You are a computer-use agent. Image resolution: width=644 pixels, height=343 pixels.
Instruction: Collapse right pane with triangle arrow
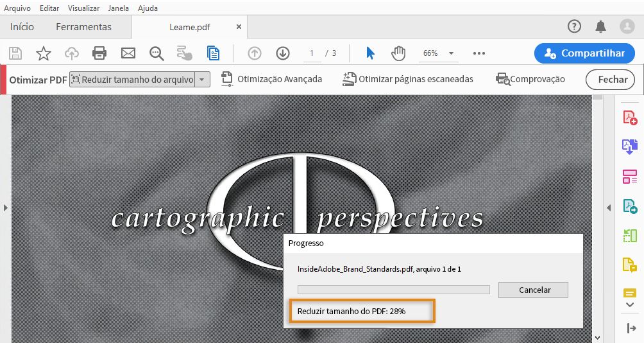[x=609, y=207]
